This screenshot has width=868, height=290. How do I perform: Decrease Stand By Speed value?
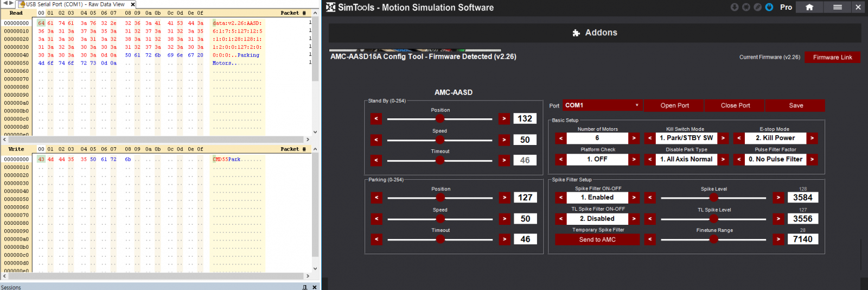pos(376,140)
